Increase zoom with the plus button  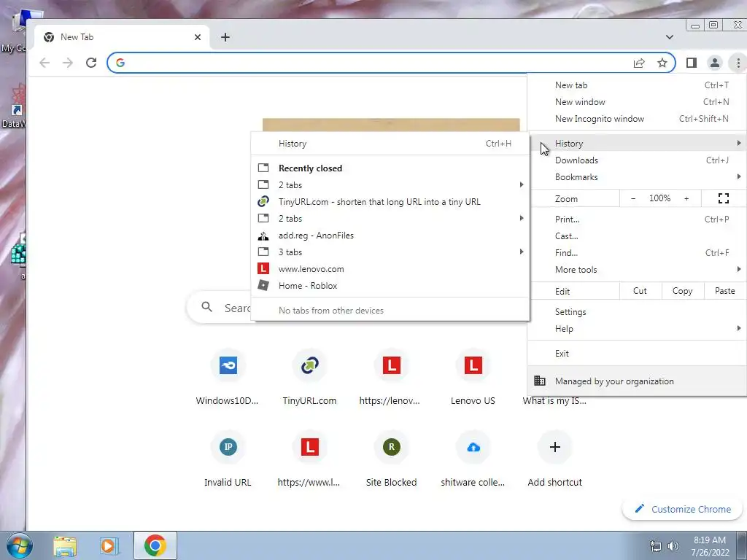click(686, 198)
